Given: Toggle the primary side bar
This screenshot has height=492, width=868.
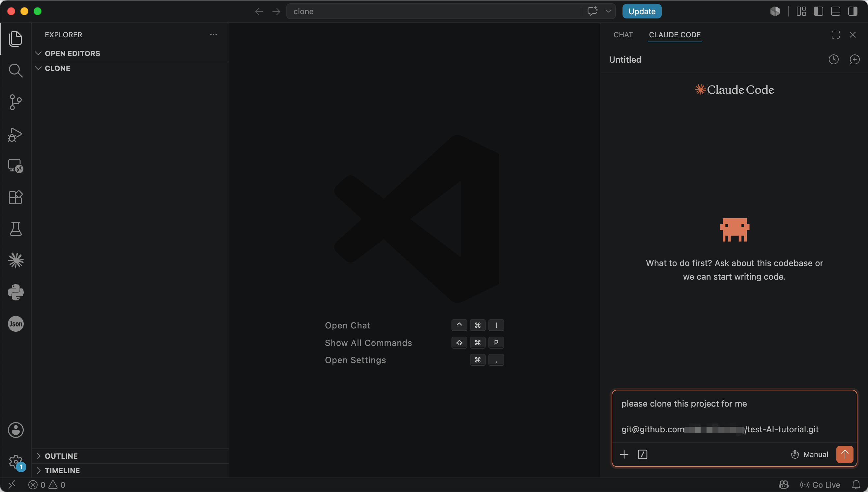Looking at the screenshot, I should (x=818, y=12).
